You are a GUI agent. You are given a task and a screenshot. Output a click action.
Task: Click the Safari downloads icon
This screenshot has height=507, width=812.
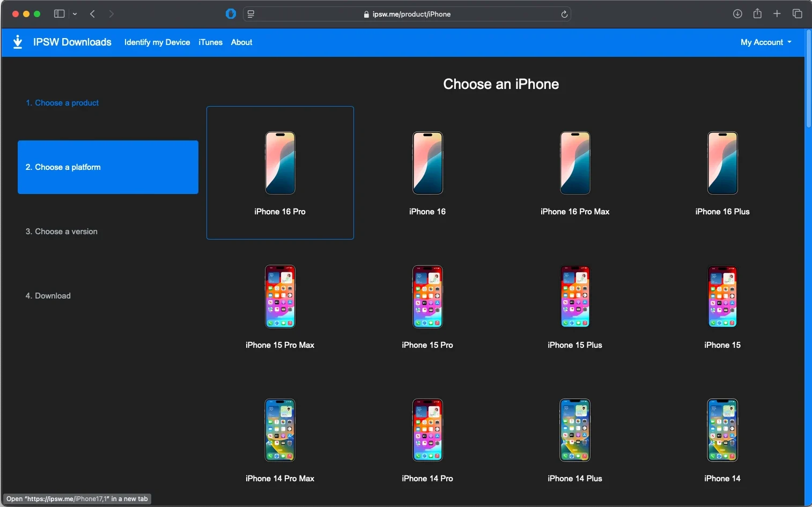[x=737, y=14]
